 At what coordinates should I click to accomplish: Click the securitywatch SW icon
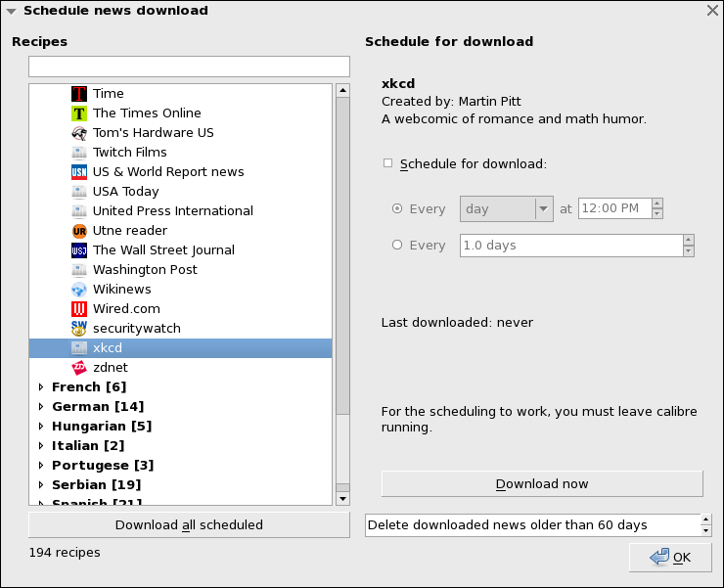(79, 329)
